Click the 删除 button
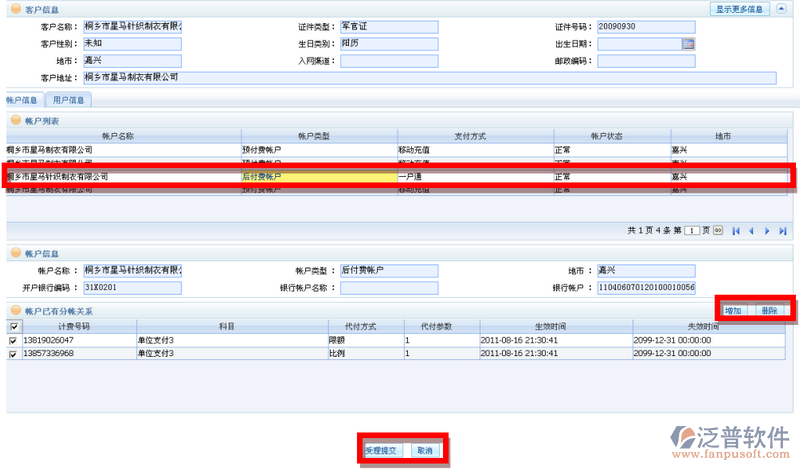800x470 pixels. 769,310
